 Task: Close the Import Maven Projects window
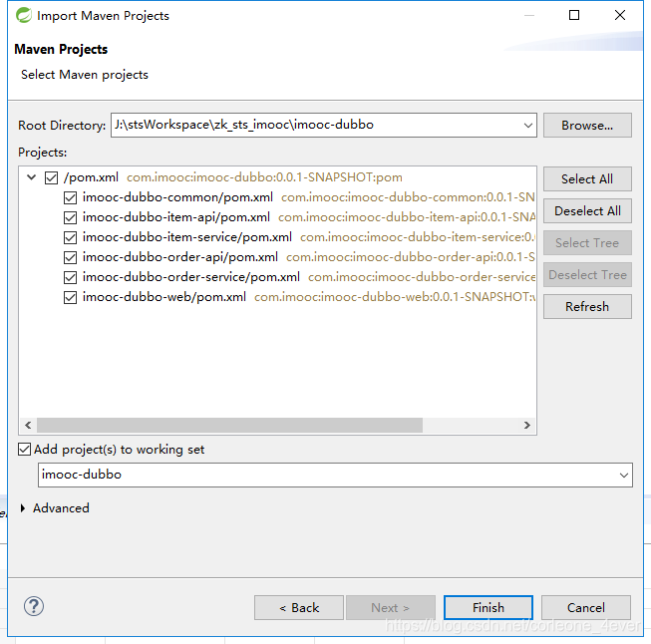(620, 15)
